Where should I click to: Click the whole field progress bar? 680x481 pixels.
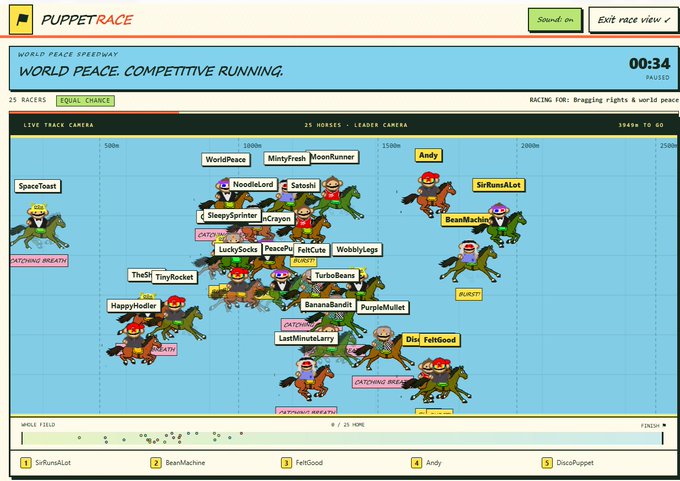pyautogui.click(x=342, y=438)
